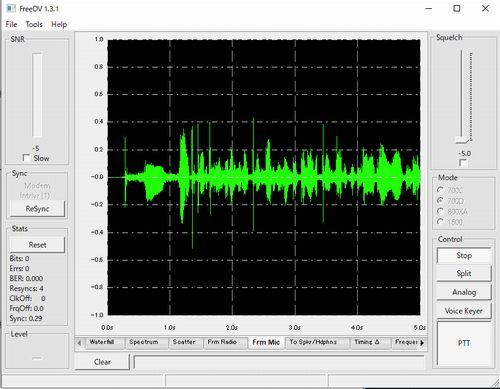The height and width of the screenshot is (389, 500).
Task: Switch to the Waterfall tab
Action: point(102,342)
